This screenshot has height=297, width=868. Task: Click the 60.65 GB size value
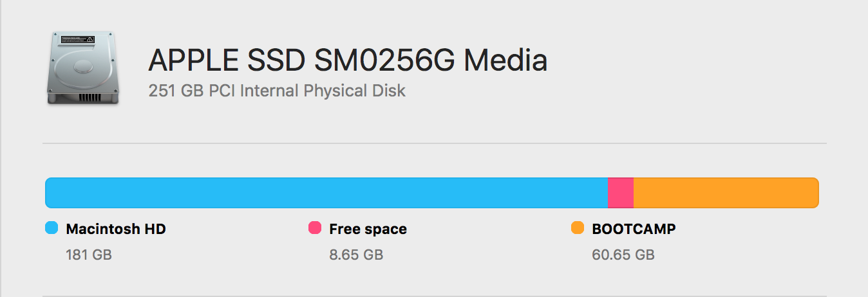[x=623, y=255]
